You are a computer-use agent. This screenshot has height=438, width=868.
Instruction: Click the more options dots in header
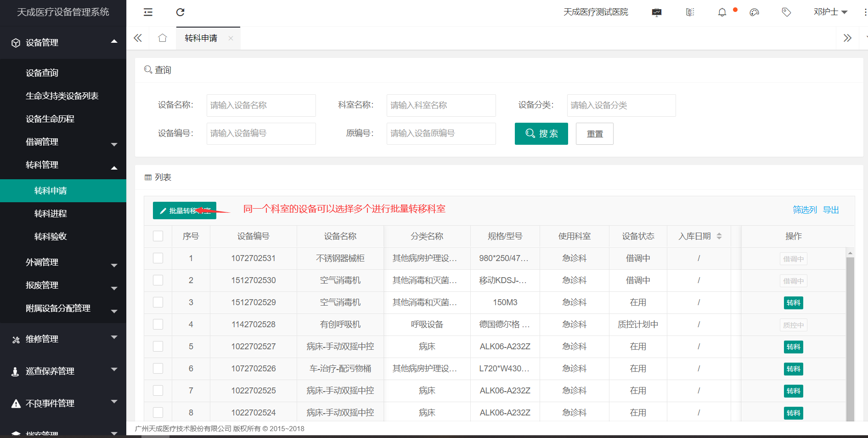click(865, 12)
